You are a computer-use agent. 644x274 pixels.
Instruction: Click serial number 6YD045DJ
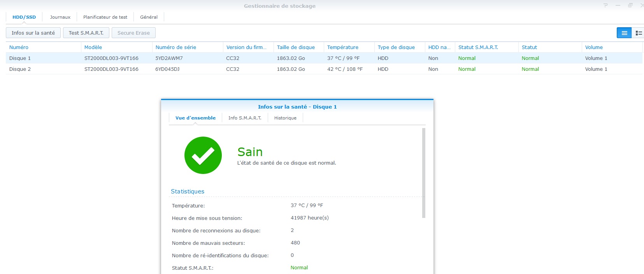click(x=167, y=69)
